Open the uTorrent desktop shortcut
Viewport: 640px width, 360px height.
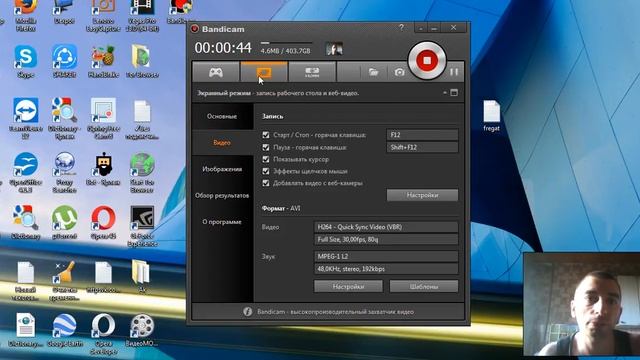point(64,222)
